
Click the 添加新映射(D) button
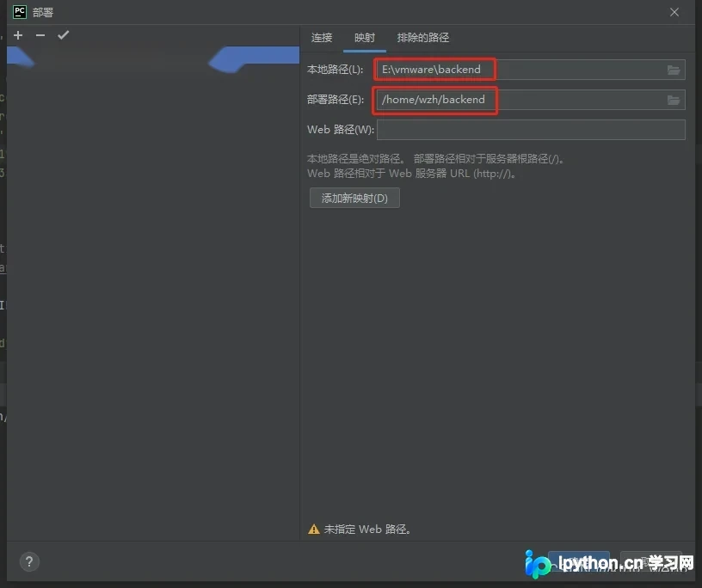pyautogui.click(x=354, y=198)
